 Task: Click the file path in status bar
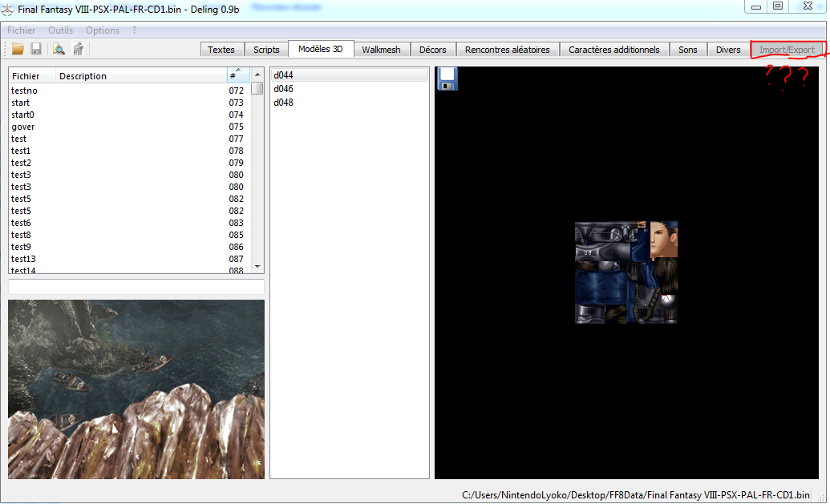point(636,495)
